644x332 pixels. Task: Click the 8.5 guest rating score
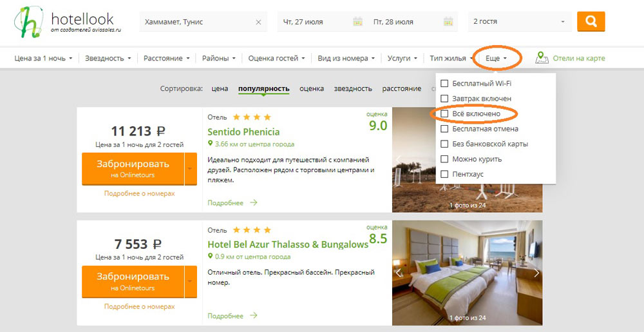tap(378, 239)
